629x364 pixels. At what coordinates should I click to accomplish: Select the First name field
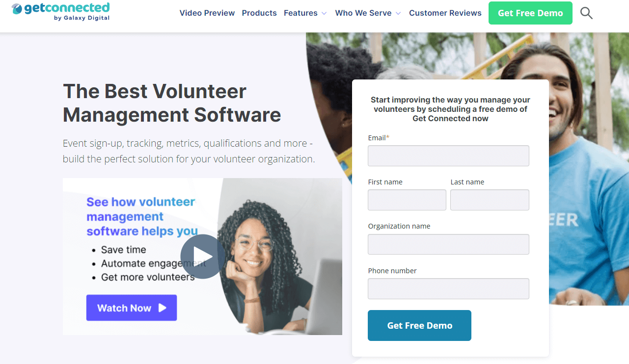[x=407, y=200]
